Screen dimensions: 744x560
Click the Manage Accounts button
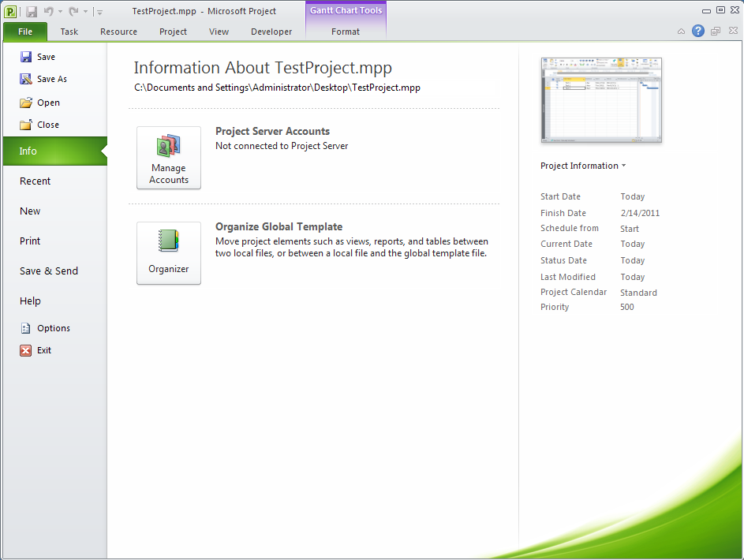[168, 158]
